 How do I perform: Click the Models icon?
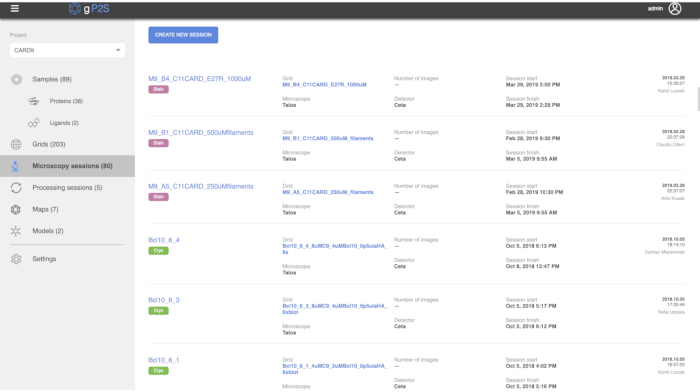click(x=16, y=231)
